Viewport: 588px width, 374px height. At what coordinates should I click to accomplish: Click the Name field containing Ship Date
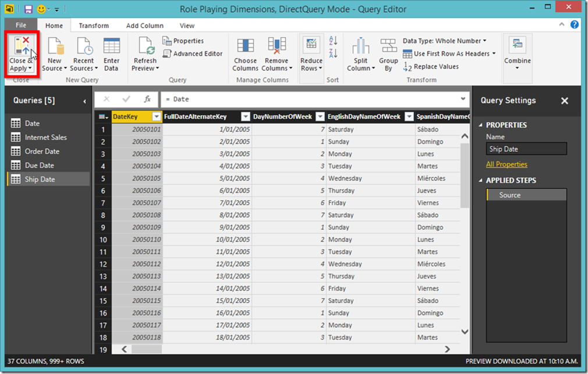point(526,149)
